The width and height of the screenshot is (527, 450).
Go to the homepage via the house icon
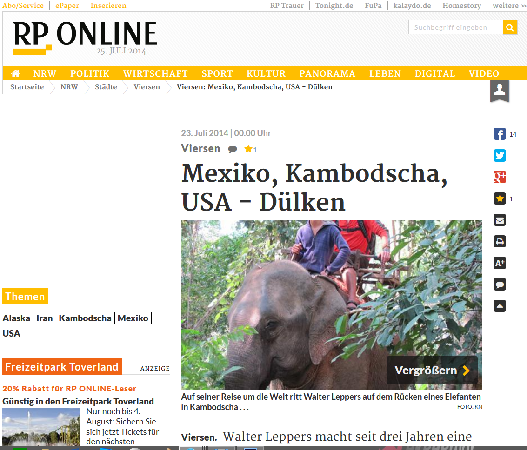coord(15,73)
